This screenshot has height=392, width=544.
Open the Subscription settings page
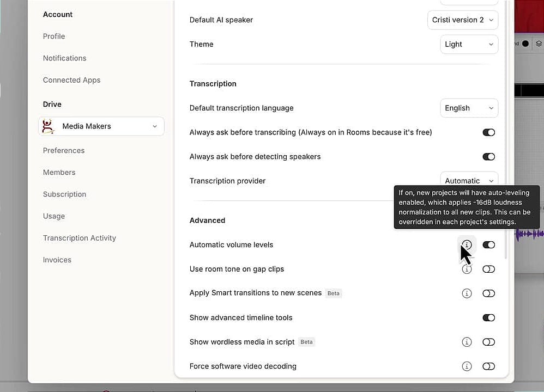tap(64, 194)
